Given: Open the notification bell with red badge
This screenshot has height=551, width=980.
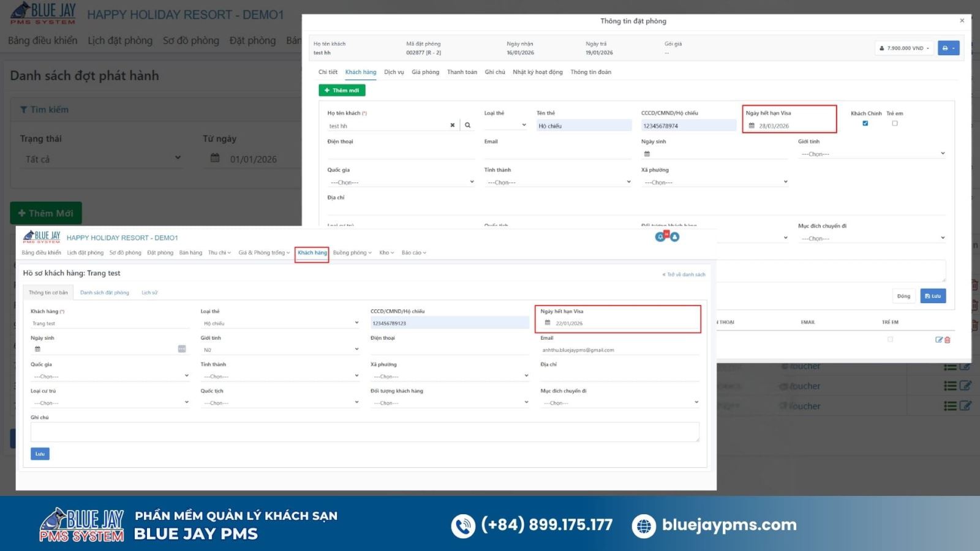Looking at the screenshot, I should 661,237.
